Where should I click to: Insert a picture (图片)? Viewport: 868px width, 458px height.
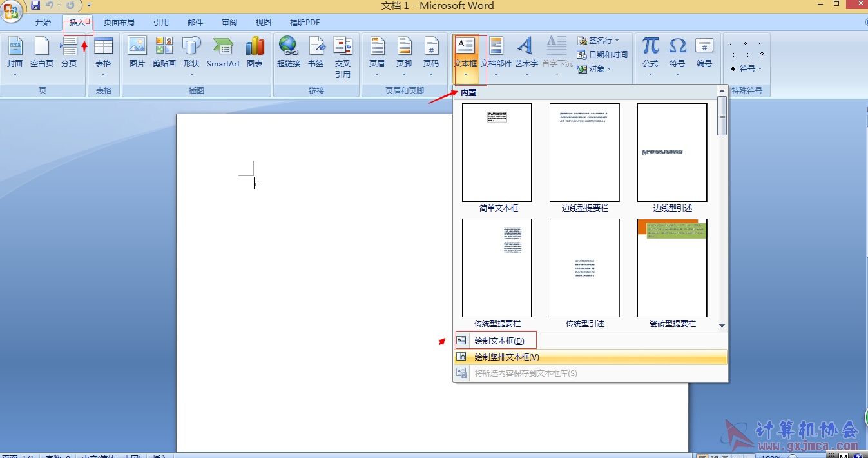pyautogui.click(x=137, y=53)
